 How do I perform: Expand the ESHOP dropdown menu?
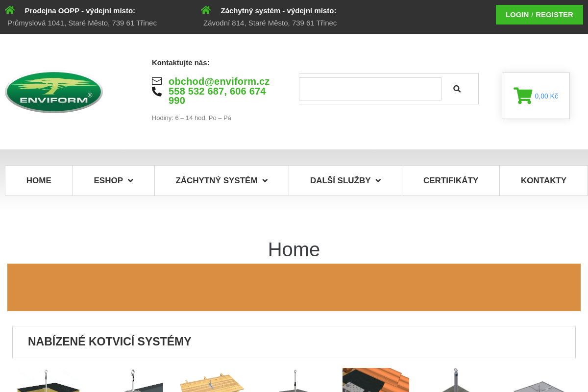tap(113, 180)
